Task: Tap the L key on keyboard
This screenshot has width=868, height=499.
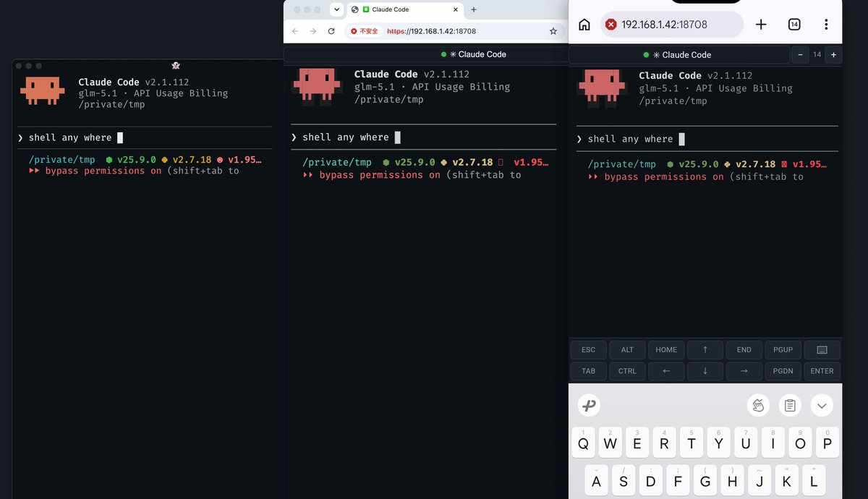Action: tap(814, 480)
